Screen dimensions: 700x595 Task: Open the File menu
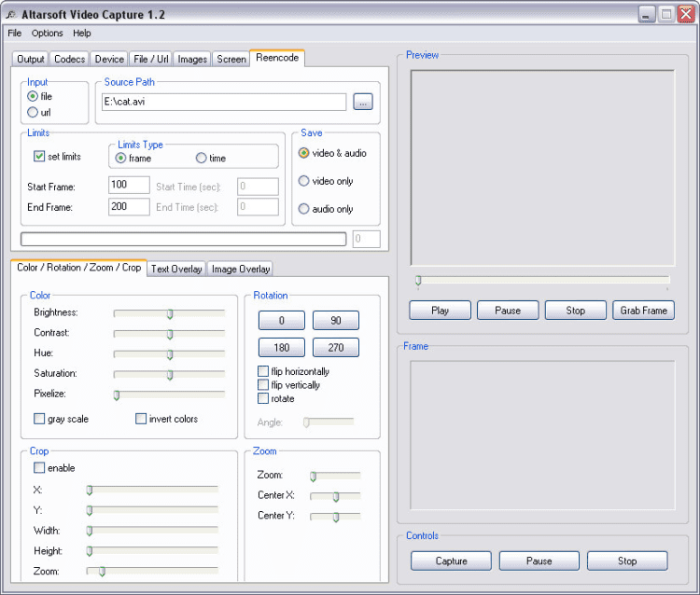point(15,33)
